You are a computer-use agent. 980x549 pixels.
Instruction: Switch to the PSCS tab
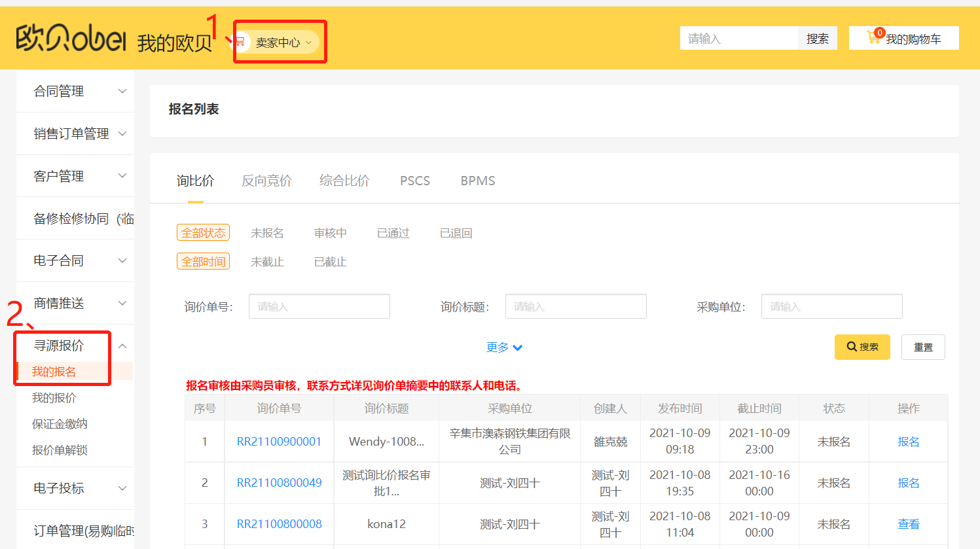pyautogui.click(x=414, y=181)
